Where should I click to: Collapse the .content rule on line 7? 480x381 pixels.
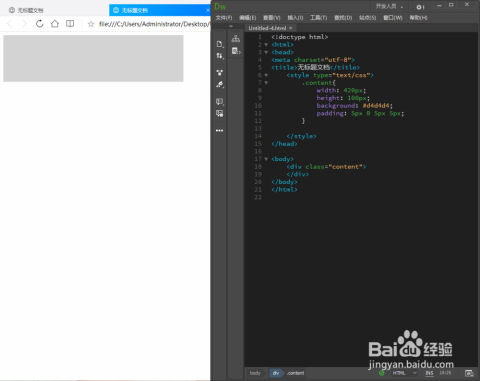266,83
